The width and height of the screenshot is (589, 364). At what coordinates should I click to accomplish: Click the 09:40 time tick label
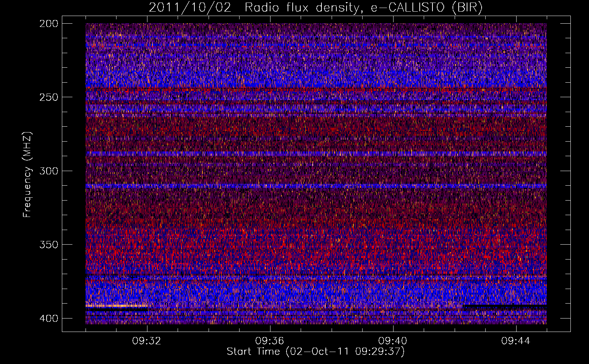coord(393,341)
